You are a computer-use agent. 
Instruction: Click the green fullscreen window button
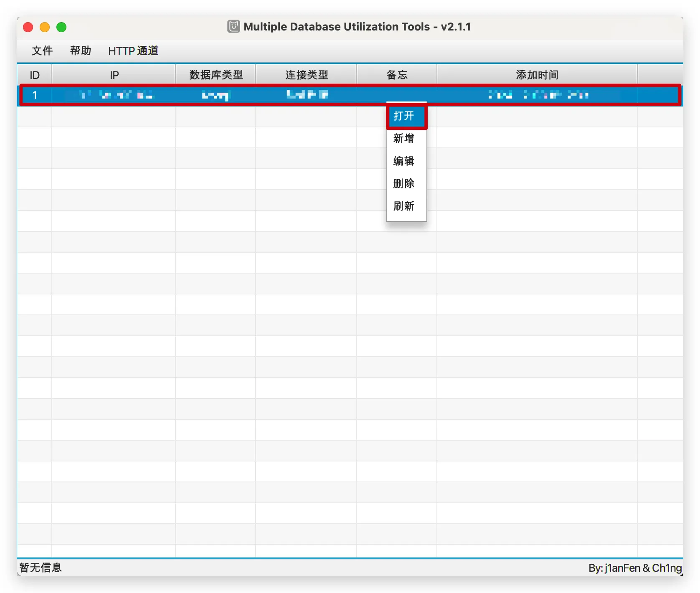61,27
